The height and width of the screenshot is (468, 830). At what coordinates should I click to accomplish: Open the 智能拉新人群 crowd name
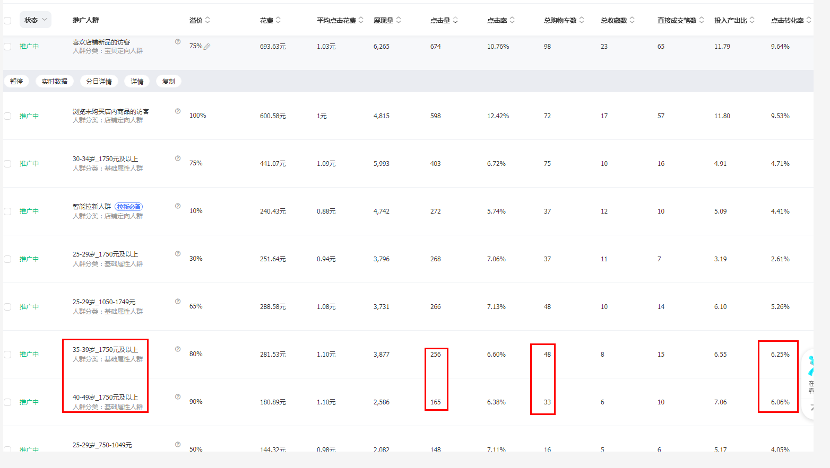(93, 206)
